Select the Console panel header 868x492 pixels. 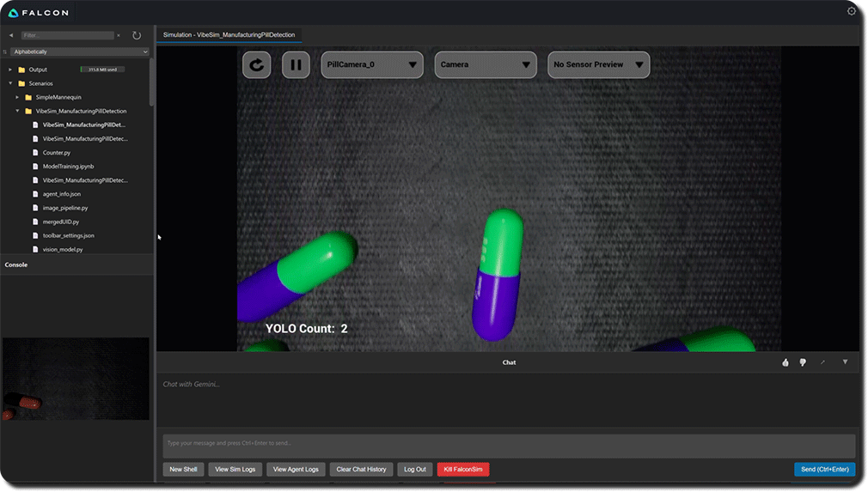point(77,264)
